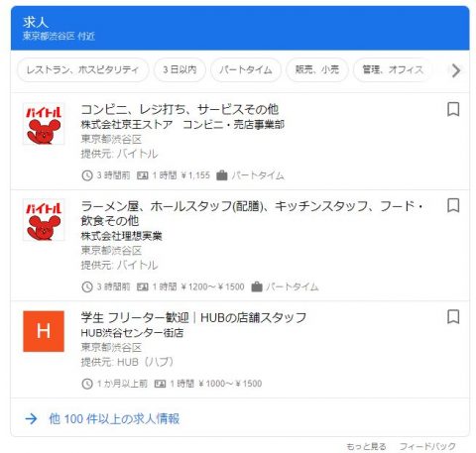
Task: Click the 求人 header title
Action: [x=36, y=23]
